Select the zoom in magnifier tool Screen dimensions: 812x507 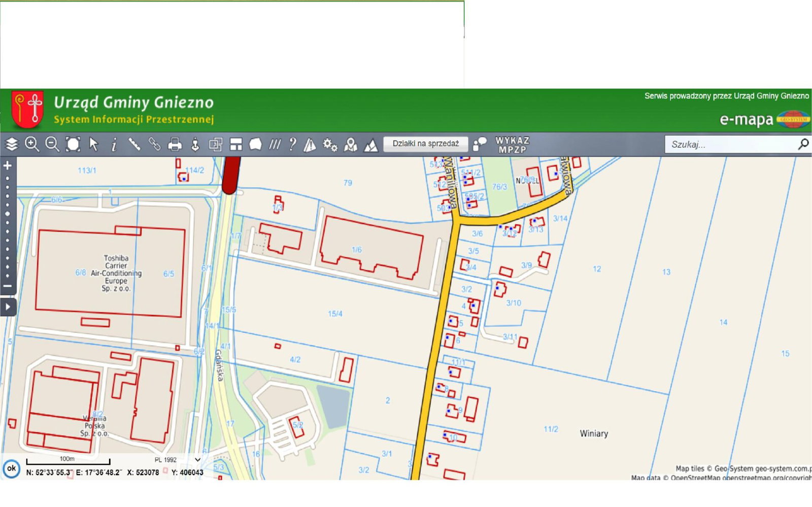click(x=32, y=145)
